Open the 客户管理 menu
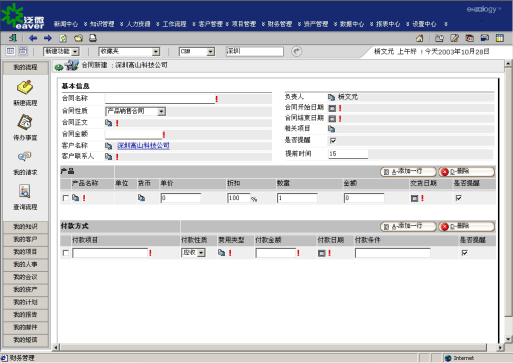 [210, 24]
